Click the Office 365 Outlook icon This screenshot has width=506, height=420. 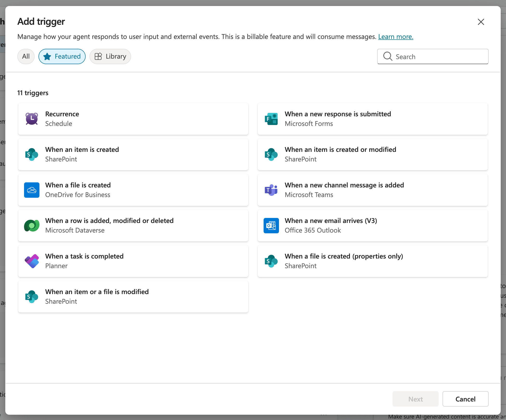[x=271, y=226]
